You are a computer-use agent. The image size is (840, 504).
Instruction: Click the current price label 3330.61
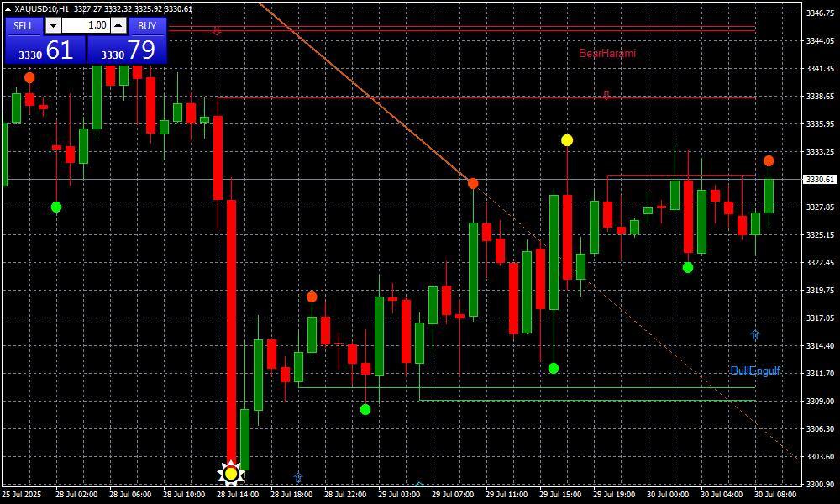(x=820, y=179)
